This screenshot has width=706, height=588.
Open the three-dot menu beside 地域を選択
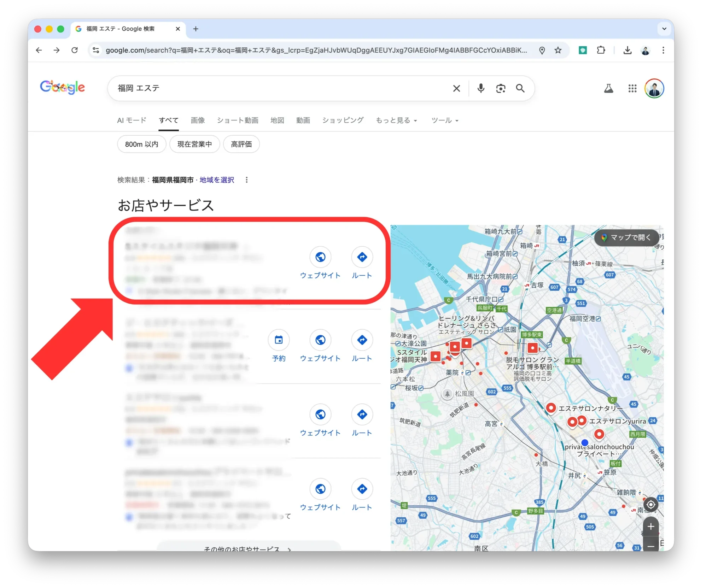247,180
